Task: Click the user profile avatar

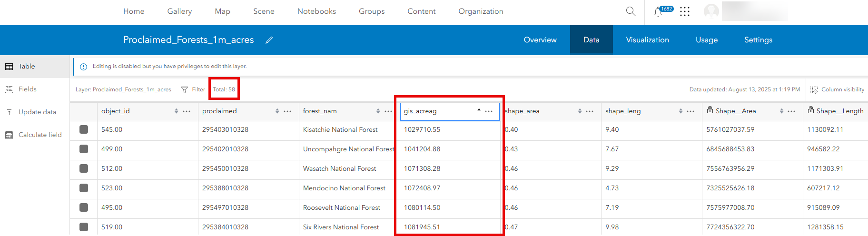Action: click(711, 11)
